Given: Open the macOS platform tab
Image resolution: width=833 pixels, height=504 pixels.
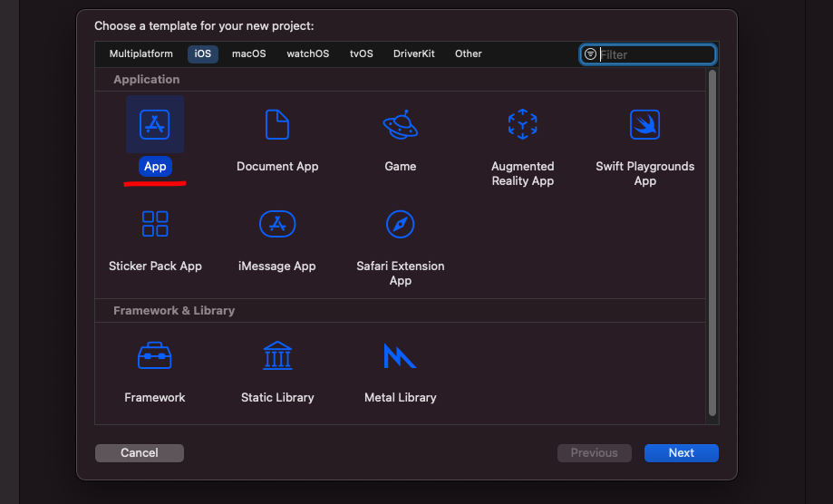Looking at the screenshot, I should [x=248, y=53].
